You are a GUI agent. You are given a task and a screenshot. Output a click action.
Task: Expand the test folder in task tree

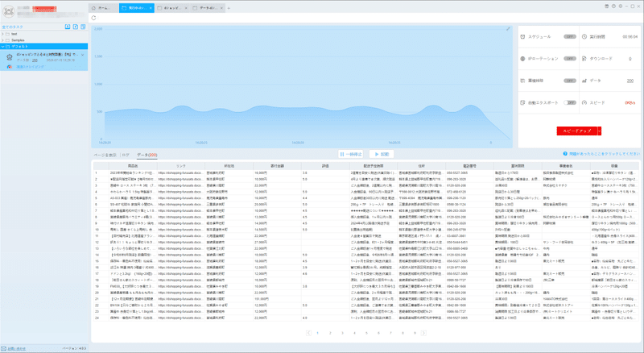[2, 34]
